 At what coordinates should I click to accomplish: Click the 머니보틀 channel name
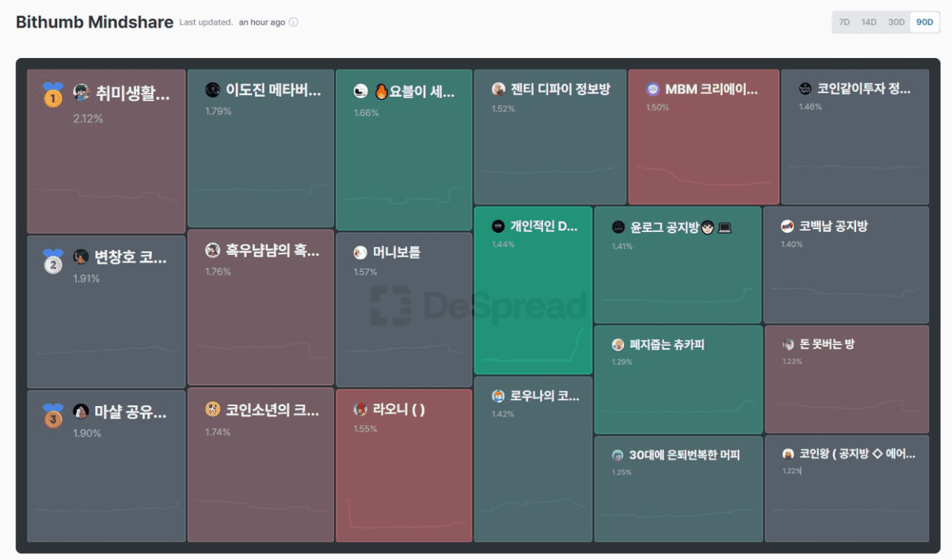397,252
